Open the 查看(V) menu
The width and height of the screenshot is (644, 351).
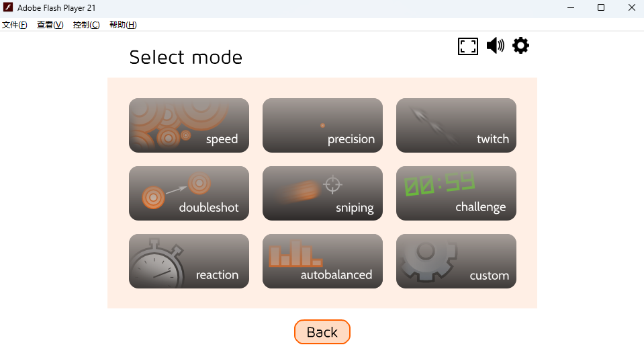click(x=50, y=25)
